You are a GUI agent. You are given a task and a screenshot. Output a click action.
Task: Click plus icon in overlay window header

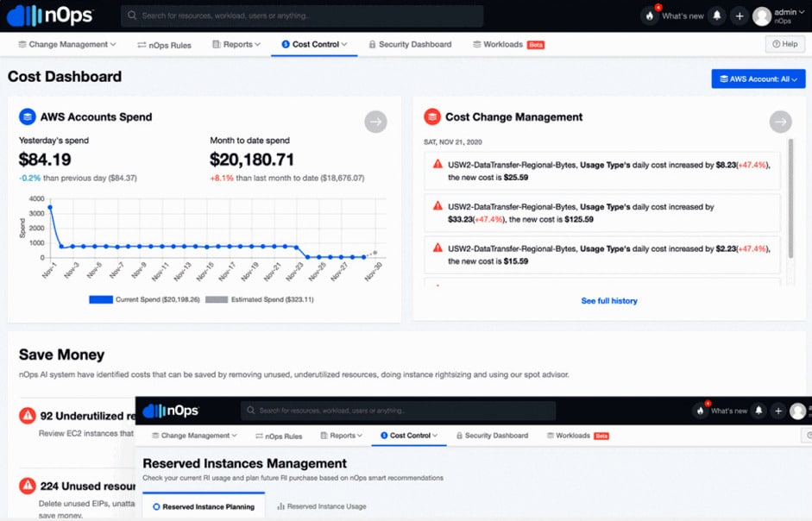(x=777, y=411)
